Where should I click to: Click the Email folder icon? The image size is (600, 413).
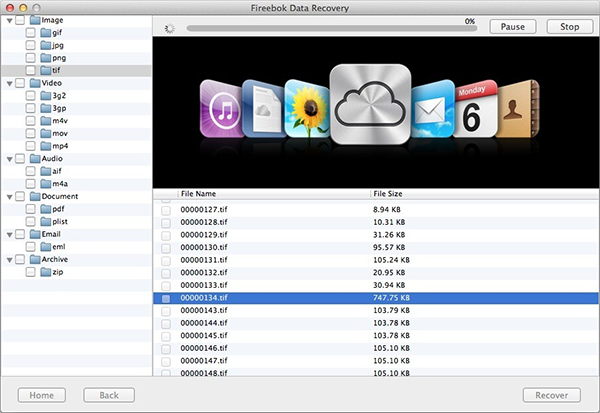click(35, 234)
